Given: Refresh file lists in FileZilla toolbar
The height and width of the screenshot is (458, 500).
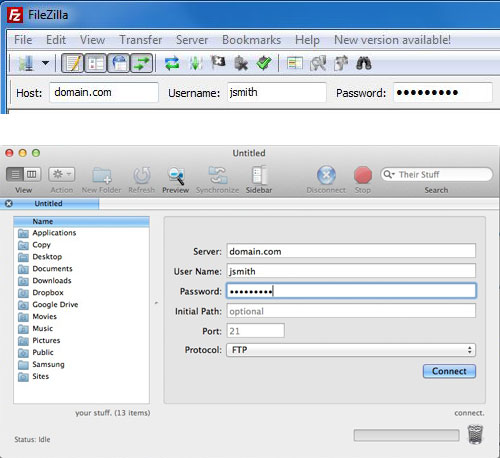Looking at the screenshot, I should click(x=172, y=63).
